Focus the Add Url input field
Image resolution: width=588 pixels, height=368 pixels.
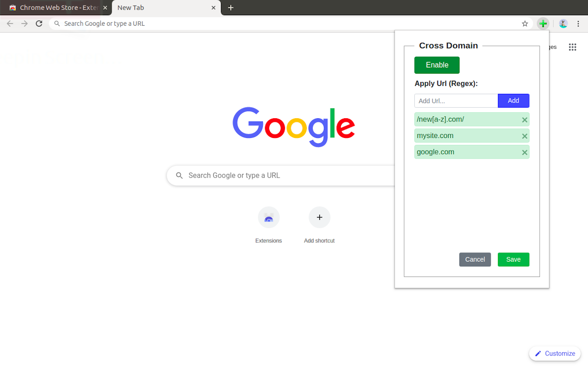[456, 101]
